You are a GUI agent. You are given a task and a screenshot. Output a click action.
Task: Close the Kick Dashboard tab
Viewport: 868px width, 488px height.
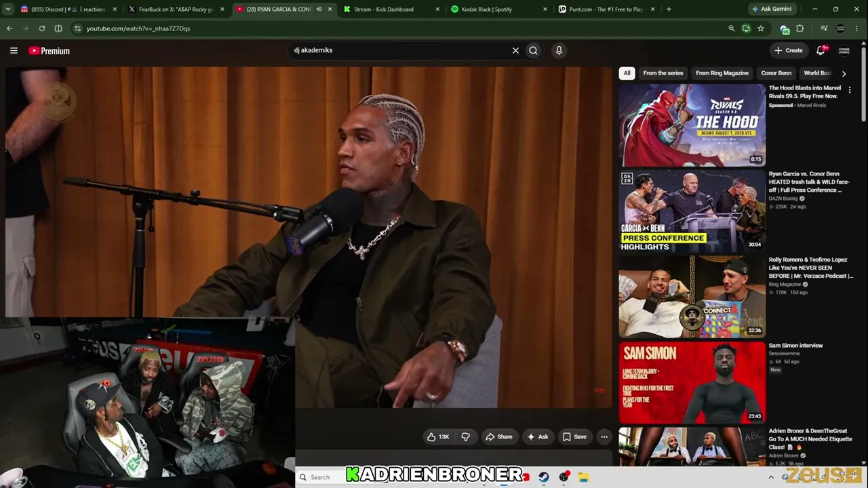point(437,9)
